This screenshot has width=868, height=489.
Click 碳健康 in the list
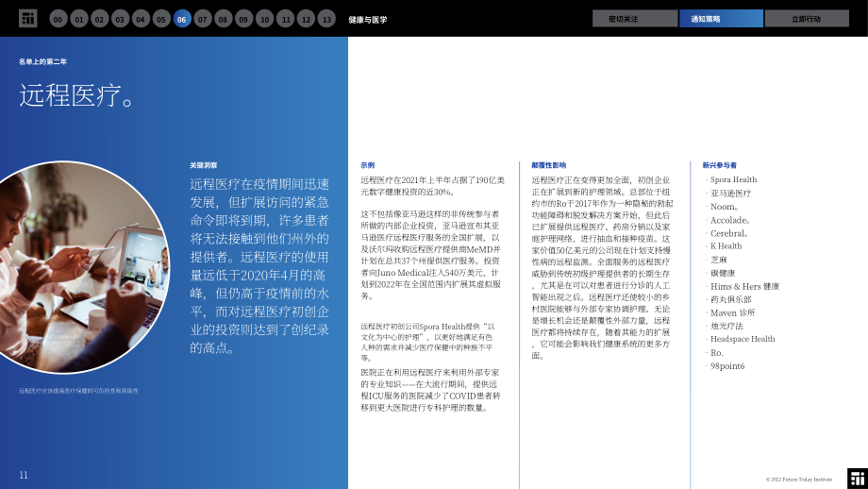[723, 273]
